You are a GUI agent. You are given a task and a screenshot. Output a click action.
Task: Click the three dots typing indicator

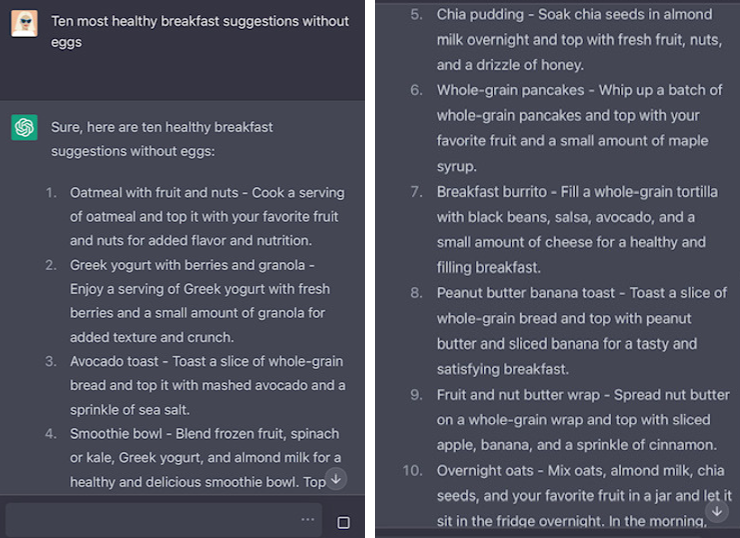tap(308, 520)
